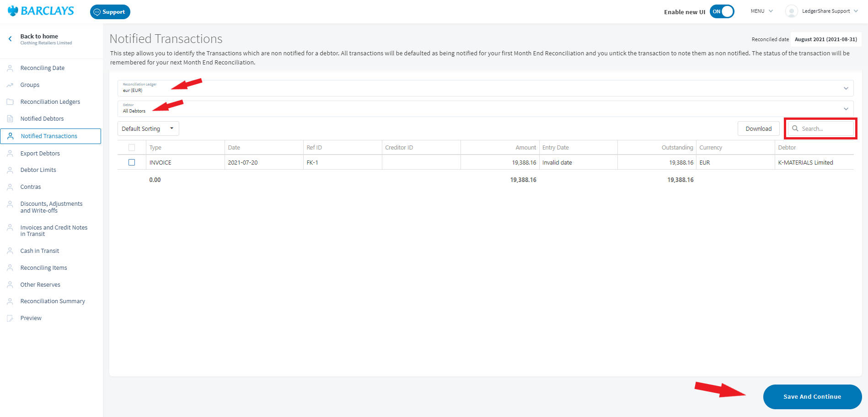
Task: Tick the checkbox on the INVOICE row
Action: point(132,162)
